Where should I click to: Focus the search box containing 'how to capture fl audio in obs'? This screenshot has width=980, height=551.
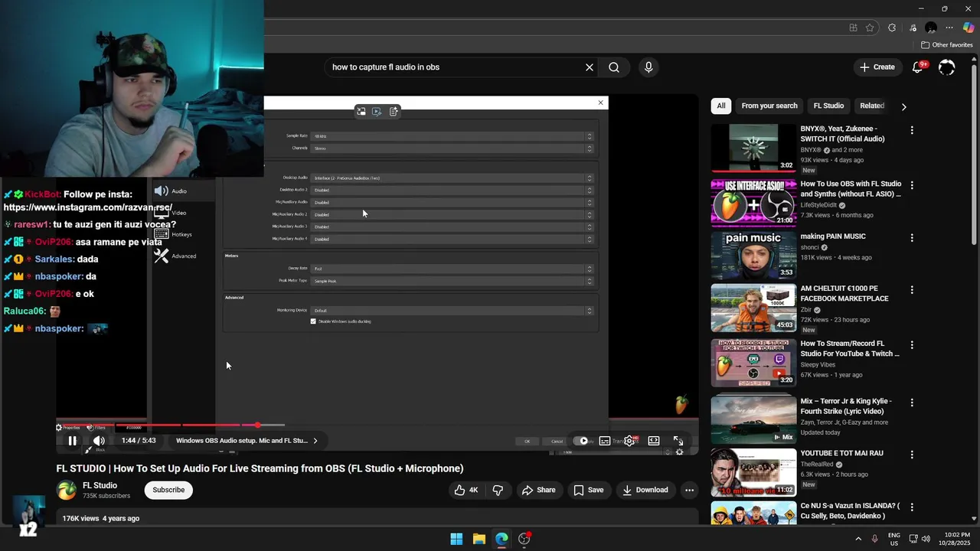455,67
